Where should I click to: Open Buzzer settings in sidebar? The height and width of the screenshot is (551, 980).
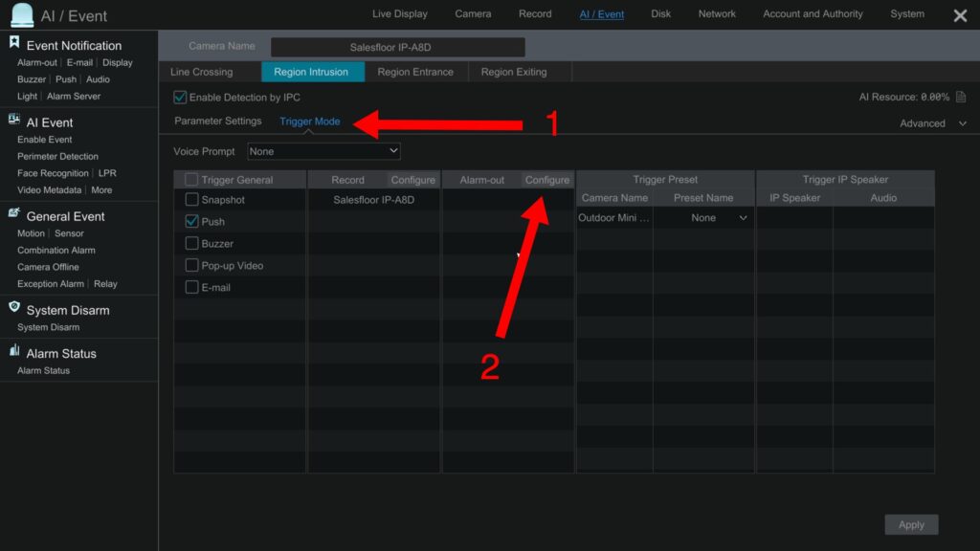(x=32, y=79)
